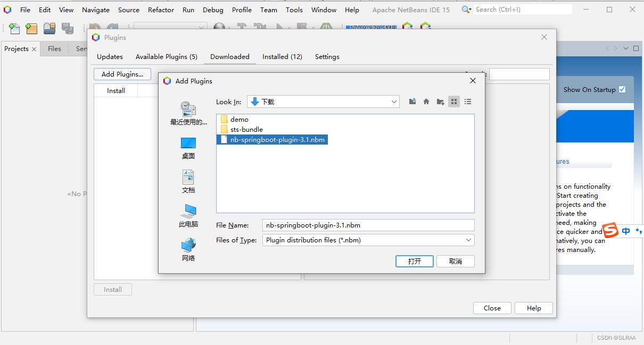Screen dimensions: 644x345
Task: Open the Debug menu
Action: (213, 10)
